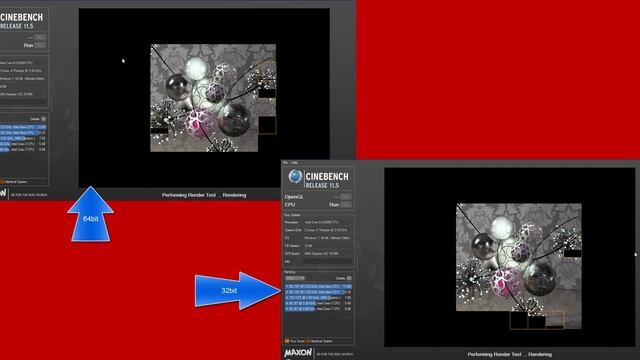Select the top ranking entry in 64bit window

[23, 127]
